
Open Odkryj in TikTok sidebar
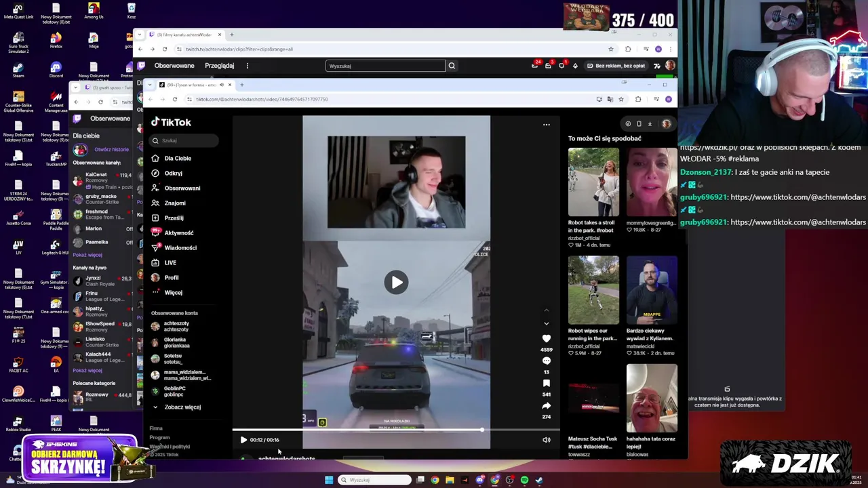167,173
